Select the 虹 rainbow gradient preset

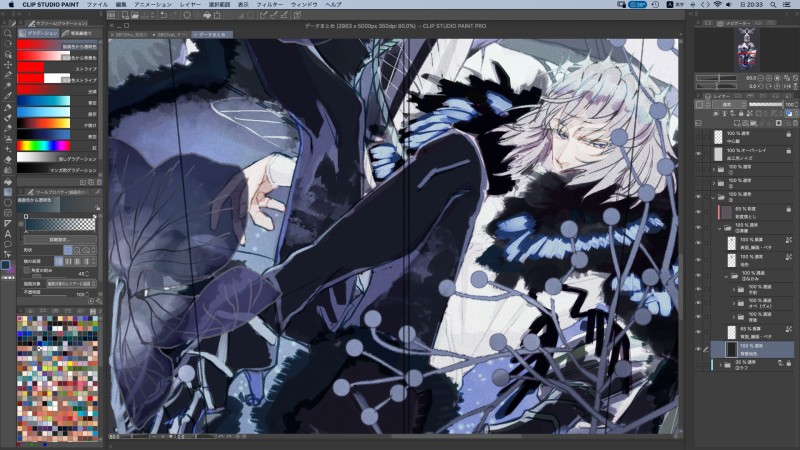click(57, 146)
